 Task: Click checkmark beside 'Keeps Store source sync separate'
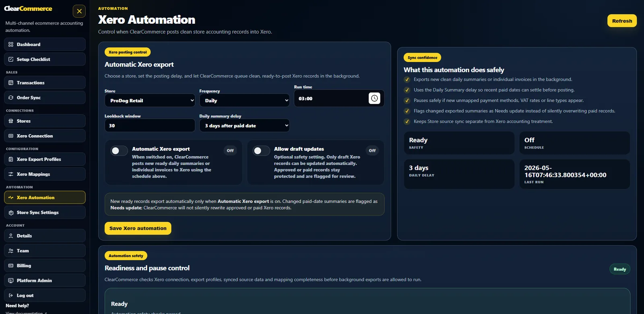point(407,121)
